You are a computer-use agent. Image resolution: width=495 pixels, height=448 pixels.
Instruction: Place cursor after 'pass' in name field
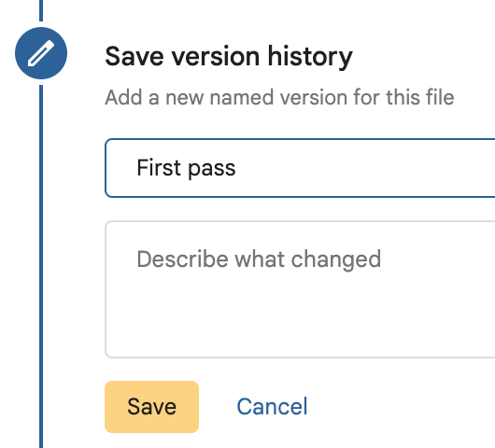coord(237,168)
